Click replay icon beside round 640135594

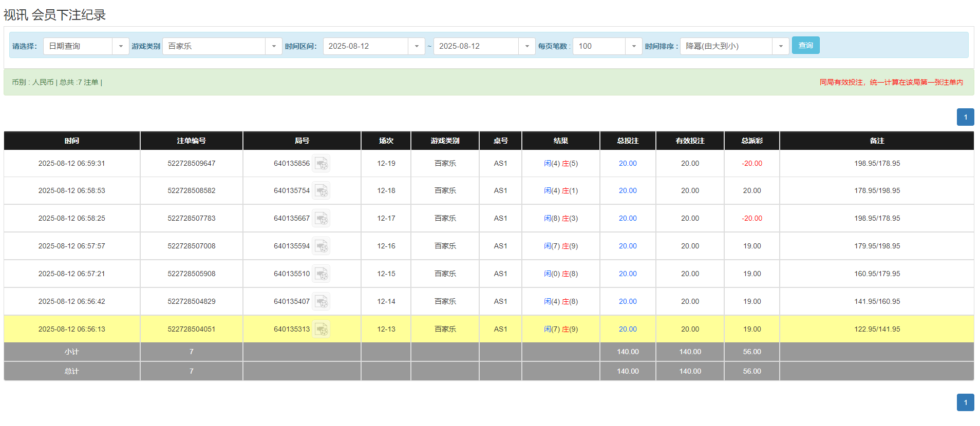321,246
